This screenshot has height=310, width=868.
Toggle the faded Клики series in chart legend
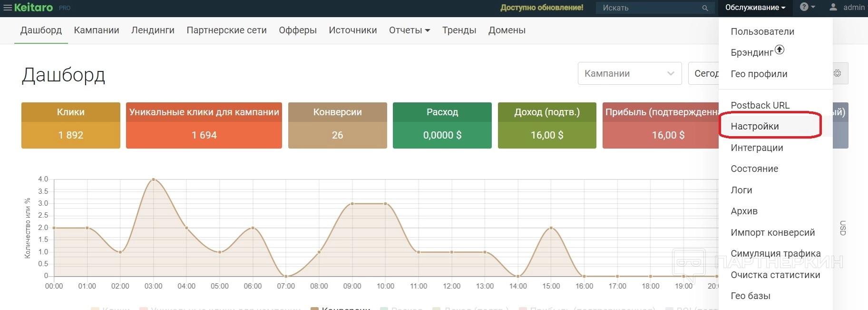point(110,309)
